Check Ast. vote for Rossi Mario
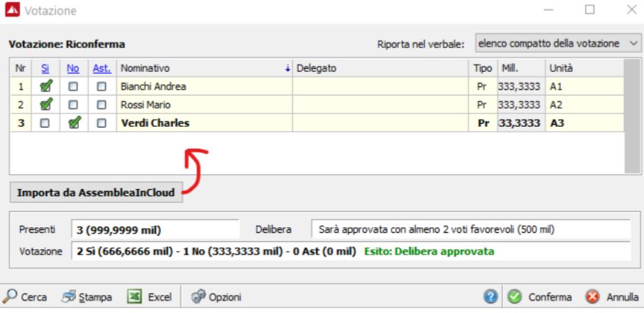This screenshot has height=313, width=644. (101, 105)
